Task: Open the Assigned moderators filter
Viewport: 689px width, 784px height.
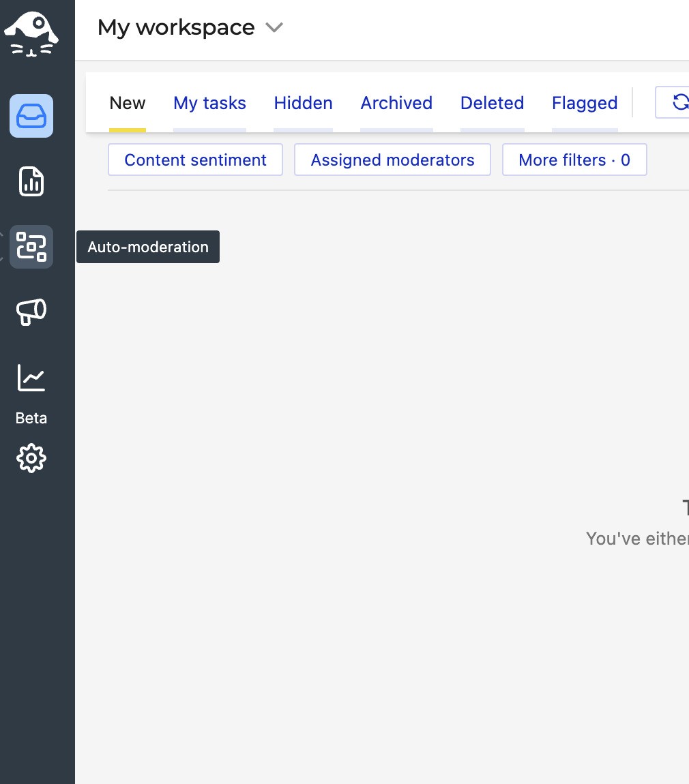Action: click(x=392, y=160)
